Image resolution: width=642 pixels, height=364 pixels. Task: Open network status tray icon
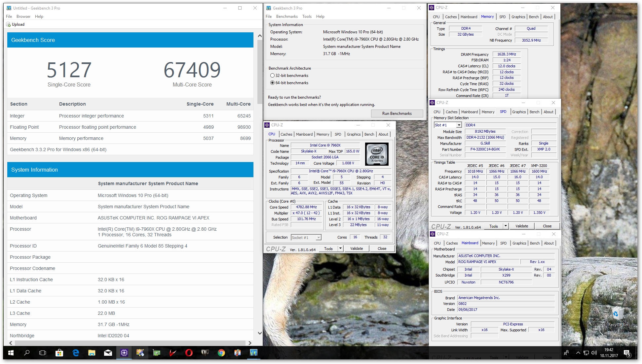pyautogui.click(x=586, y=353)
